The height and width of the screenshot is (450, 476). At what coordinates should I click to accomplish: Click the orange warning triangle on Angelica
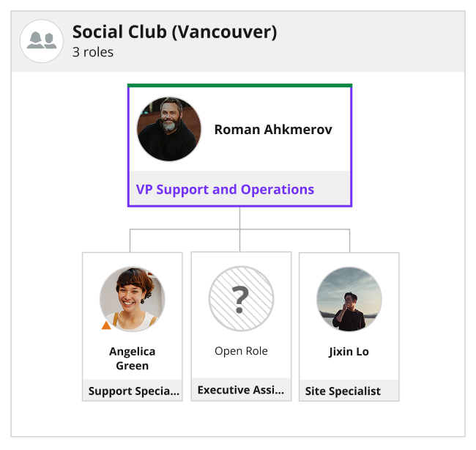(x=106, y=325)
